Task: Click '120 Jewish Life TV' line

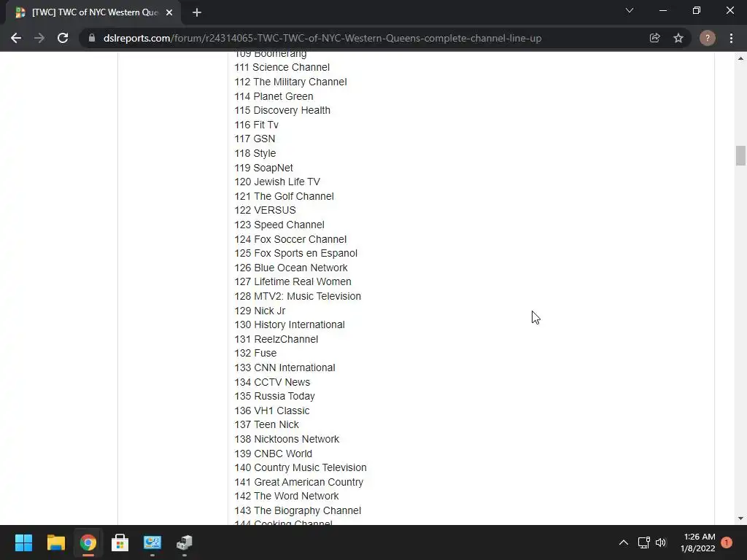Action: (x=277, y=182)
